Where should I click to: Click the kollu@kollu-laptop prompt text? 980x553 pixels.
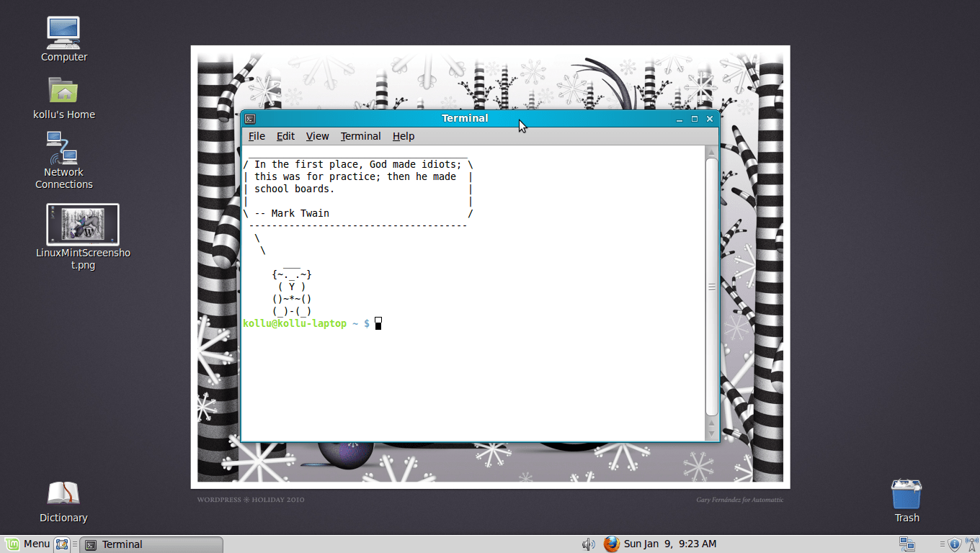[x=295, y=324]
